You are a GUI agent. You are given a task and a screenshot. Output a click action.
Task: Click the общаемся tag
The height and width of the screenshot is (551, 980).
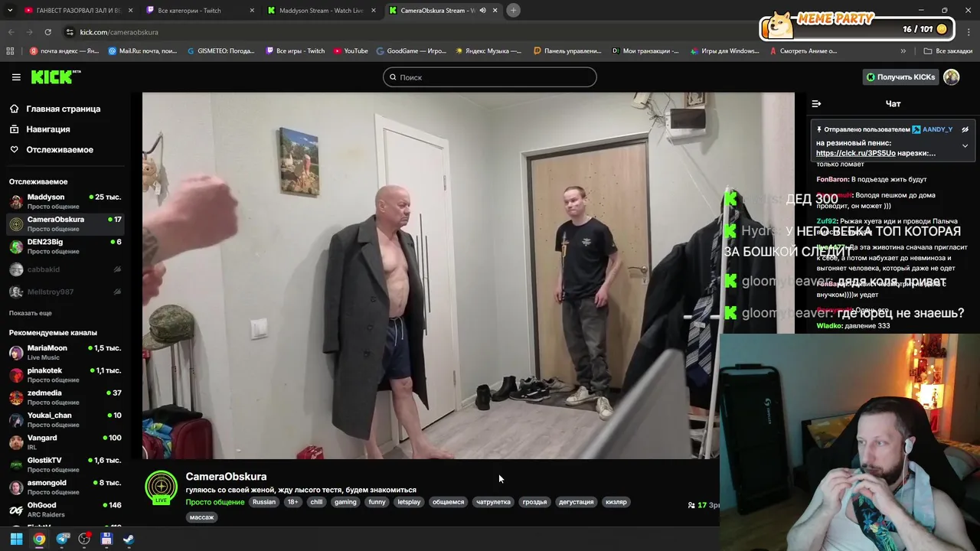click(448, 502)
